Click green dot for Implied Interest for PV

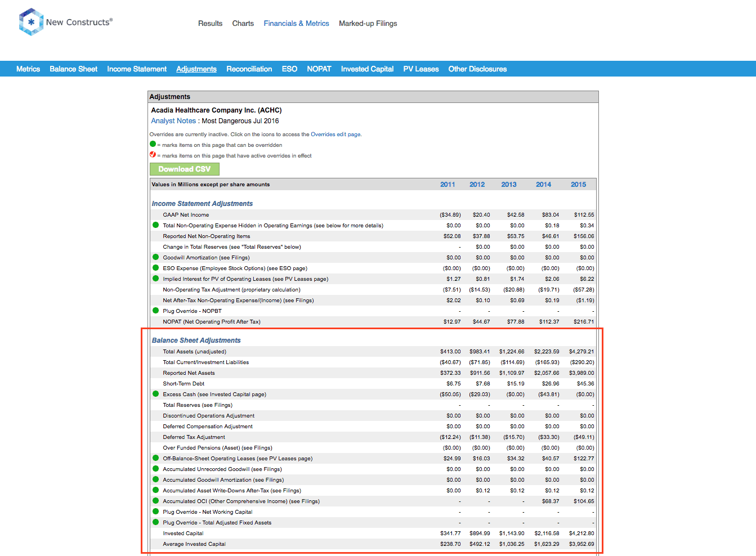click(x=156, y=279)
